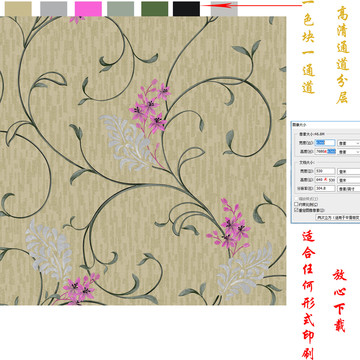The height and width of the screenshot is (360, 360).
Task: Open the pixel width unit dropdown
Action: (349, 143)
